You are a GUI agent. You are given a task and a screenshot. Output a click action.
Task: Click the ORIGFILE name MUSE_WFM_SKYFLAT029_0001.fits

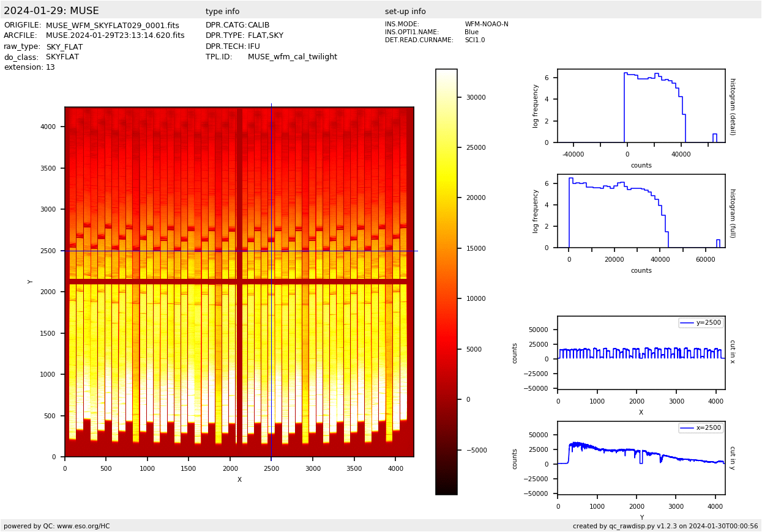pyautogui.click(x=112, y=26)
